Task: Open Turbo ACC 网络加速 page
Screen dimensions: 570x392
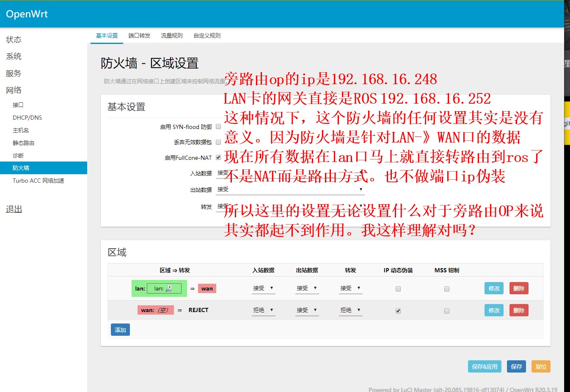Action: tap(39, 181)
